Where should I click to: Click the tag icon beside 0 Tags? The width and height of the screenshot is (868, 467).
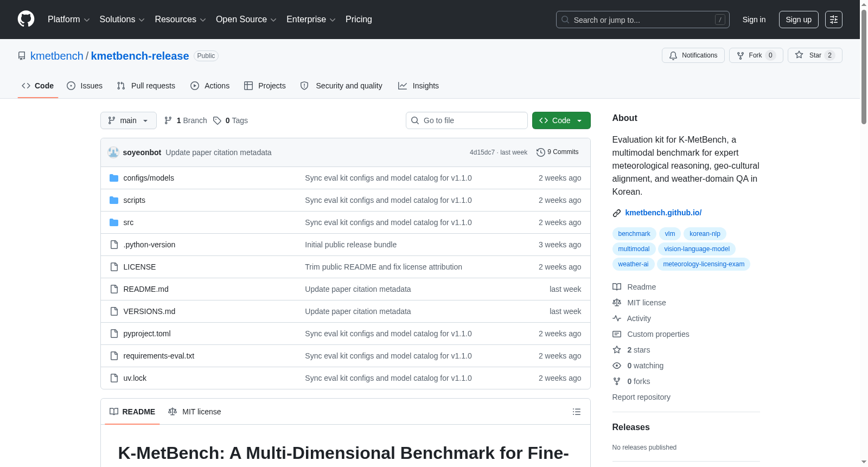point(217,120)
